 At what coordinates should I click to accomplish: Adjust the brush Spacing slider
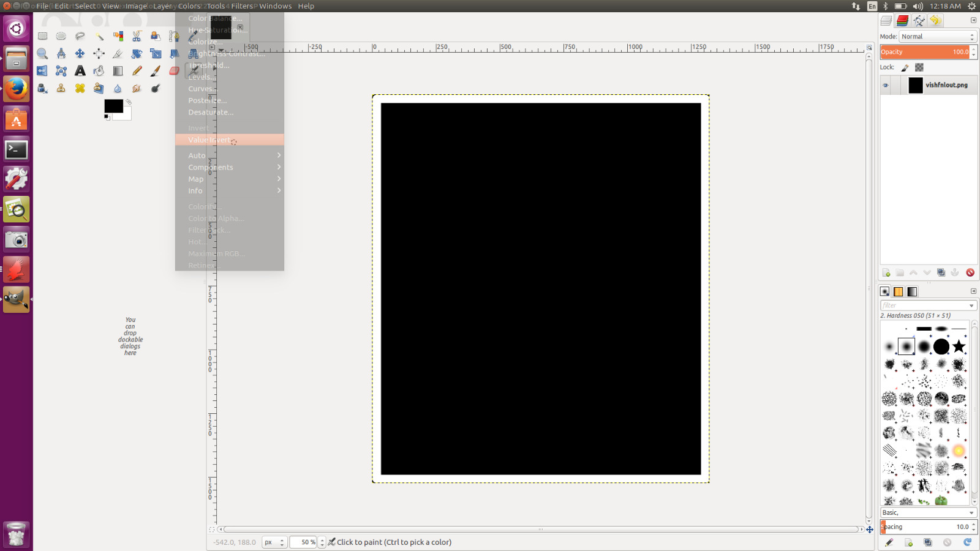point(925,527)
